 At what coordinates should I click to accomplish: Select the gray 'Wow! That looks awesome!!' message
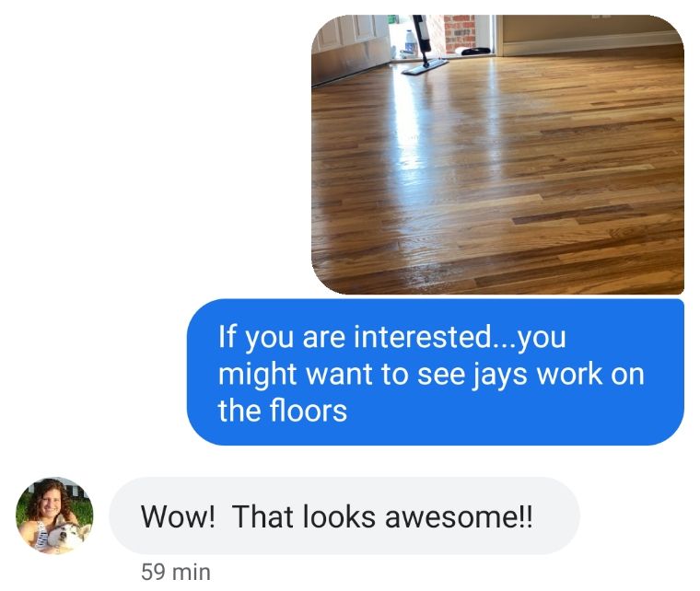coord(344,516)
